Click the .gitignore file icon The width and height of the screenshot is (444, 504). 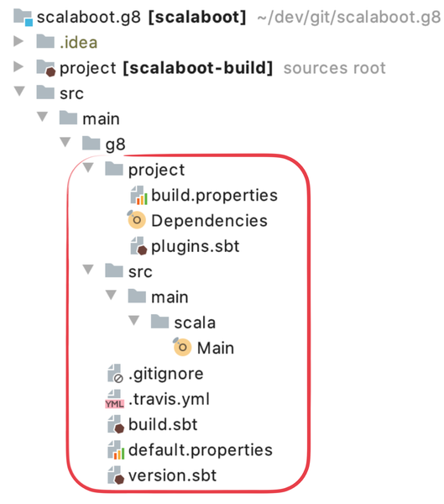(x=115, y=374)
